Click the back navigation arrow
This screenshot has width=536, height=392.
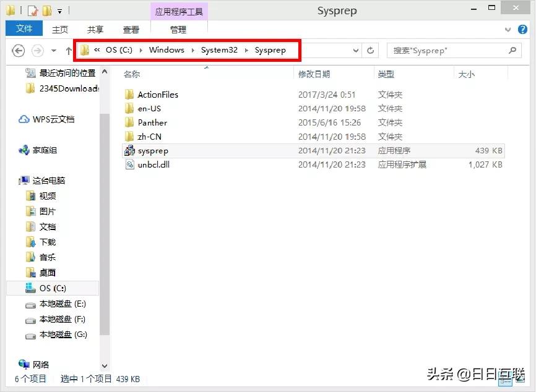click(19, 50)
